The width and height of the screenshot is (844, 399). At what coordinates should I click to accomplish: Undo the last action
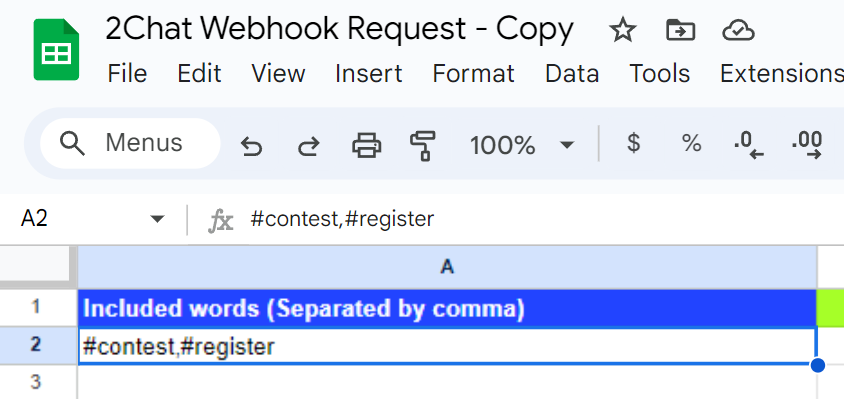[x=251, y=145]
